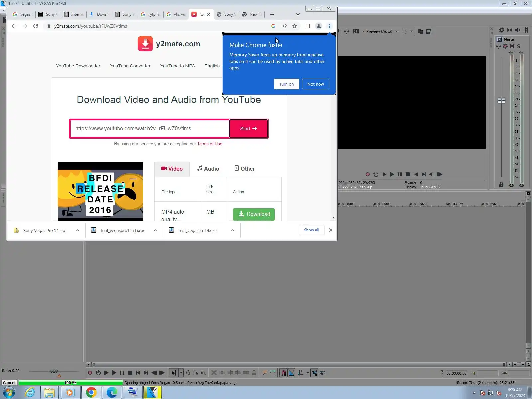Toggle the Chrome side panel icon
This screenshot has height=399, width=532.
[308, 26]
